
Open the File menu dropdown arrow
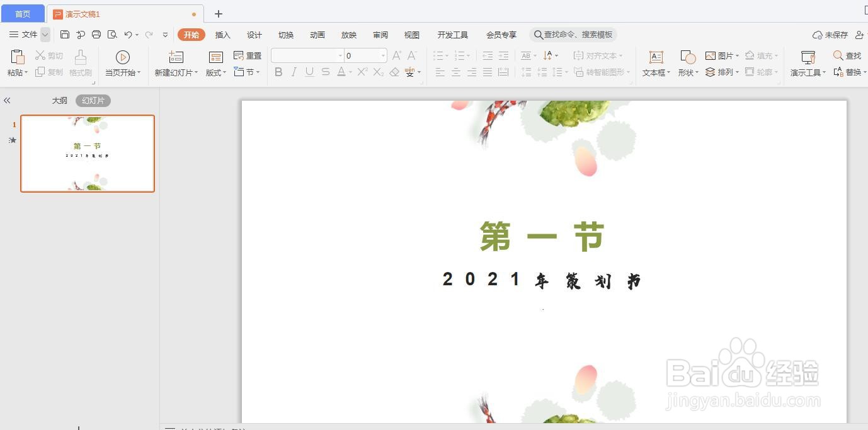coord(45,35)
